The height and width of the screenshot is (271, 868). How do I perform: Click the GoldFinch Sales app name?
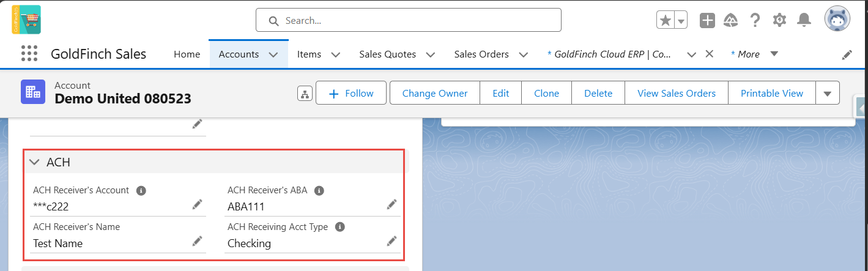98,54
